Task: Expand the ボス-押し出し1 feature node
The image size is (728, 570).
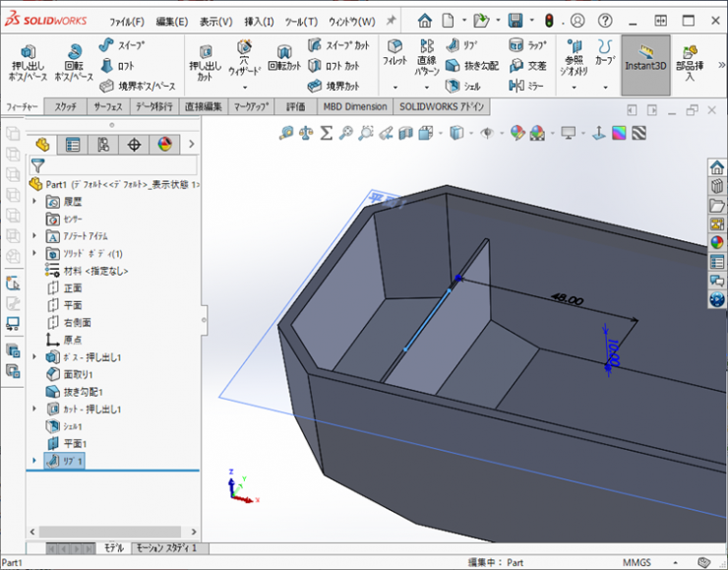Action: coord(34,356)
